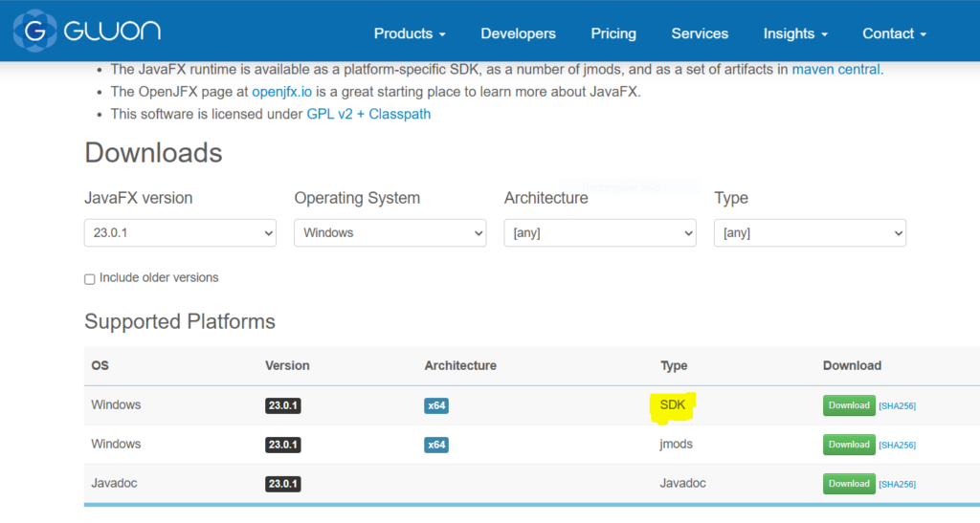Open the Products menu
Screen dimensions: 980x523
410,33
